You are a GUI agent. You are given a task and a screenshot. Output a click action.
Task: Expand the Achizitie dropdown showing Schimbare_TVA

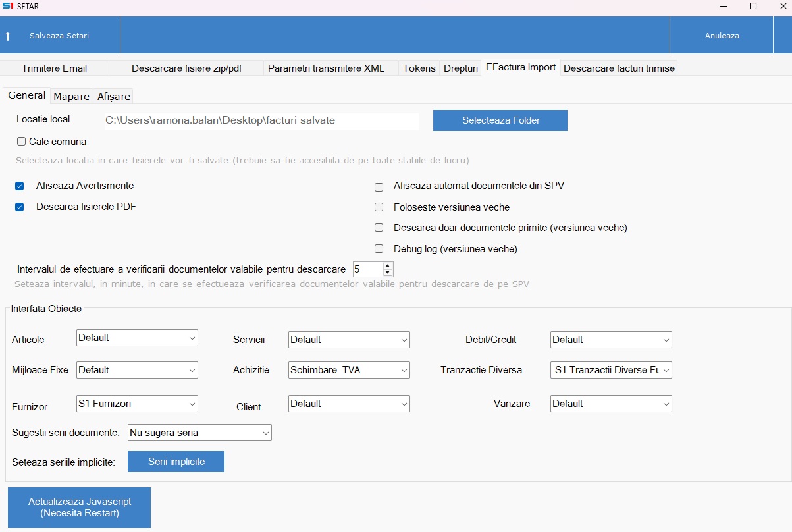click(x=349, y=370)
